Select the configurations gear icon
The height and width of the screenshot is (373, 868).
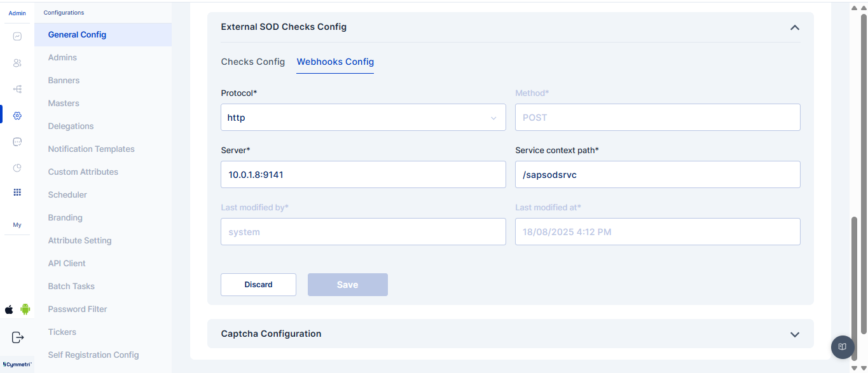tap(17, 116)
